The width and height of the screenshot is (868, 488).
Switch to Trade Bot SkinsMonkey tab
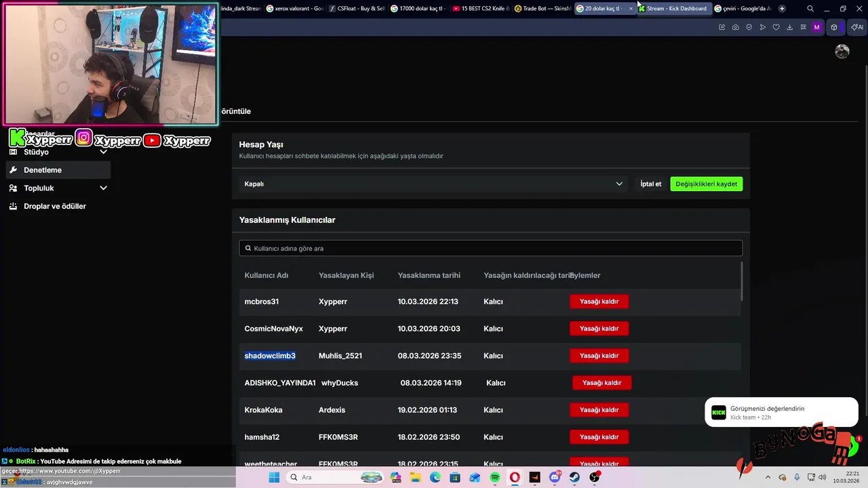pos(542,8)
